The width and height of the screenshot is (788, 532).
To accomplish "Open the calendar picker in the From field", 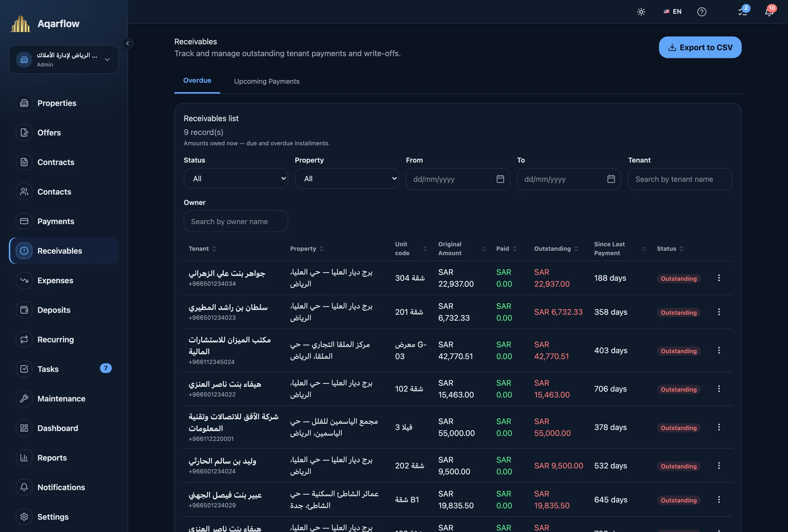I will 500,179.
